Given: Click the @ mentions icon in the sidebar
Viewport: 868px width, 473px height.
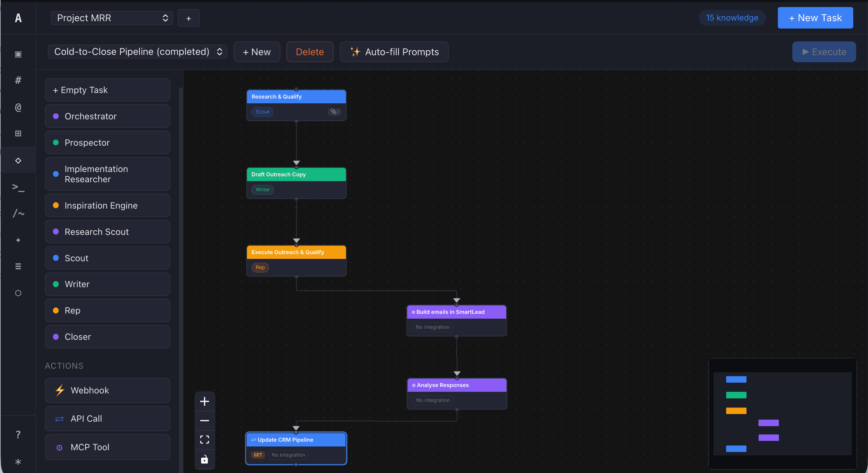Looking at the screenshot, I should pyautogui.click(x=18, y=107).
